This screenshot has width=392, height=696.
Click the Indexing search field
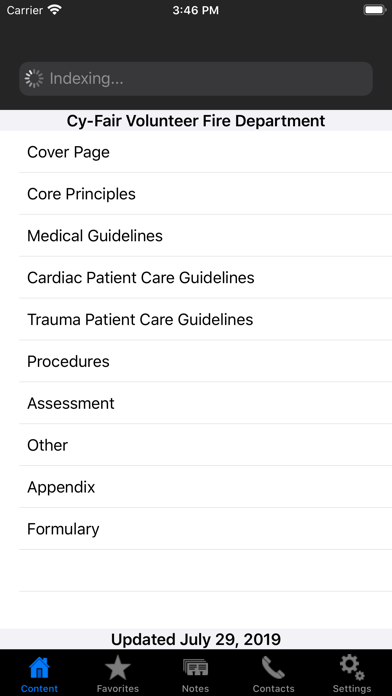196,79
